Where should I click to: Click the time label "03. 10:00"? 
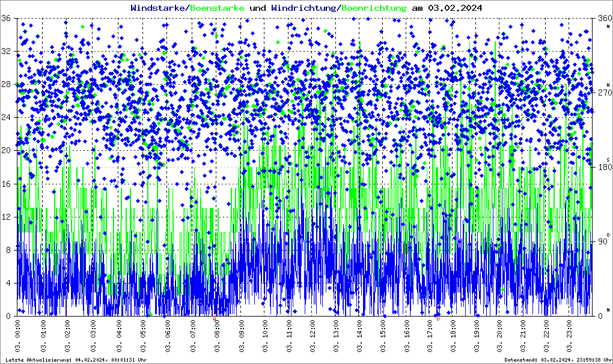[x=265, y=336]
